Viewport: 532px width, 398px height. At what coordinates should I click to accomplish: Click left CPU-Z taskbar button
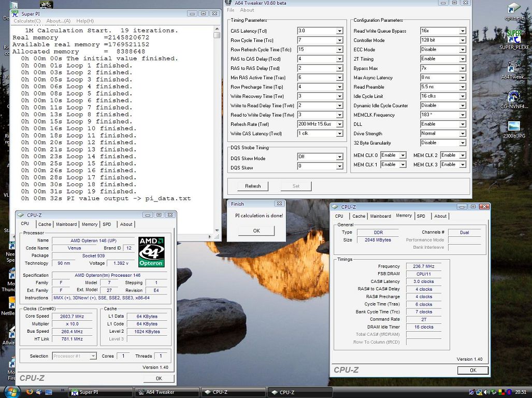tap(234, 392)
